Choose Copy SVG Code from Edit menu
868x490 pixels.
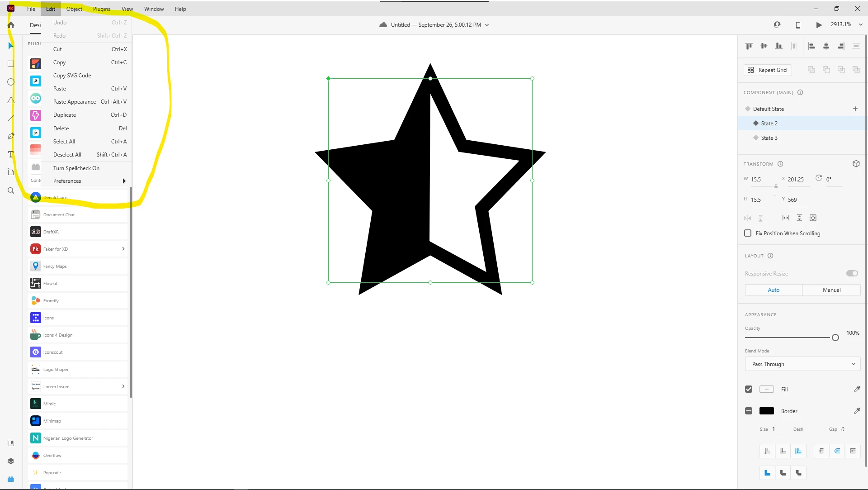tap(72, 76)
